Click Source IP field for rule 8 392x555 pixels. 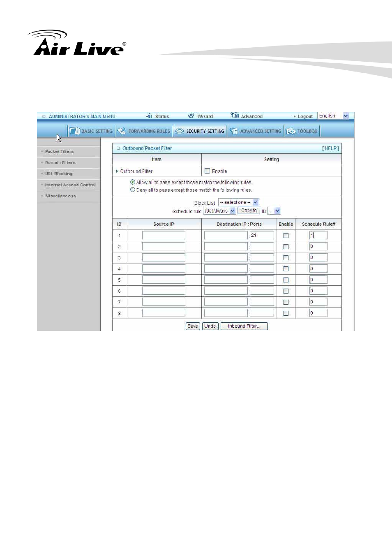(x=164, y=313)
